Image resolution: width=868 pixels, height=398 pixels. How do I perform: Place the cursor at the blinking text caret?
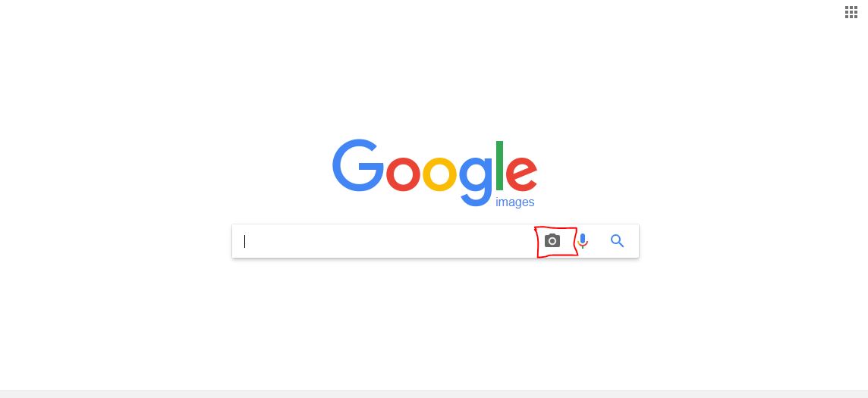point(244,241)
